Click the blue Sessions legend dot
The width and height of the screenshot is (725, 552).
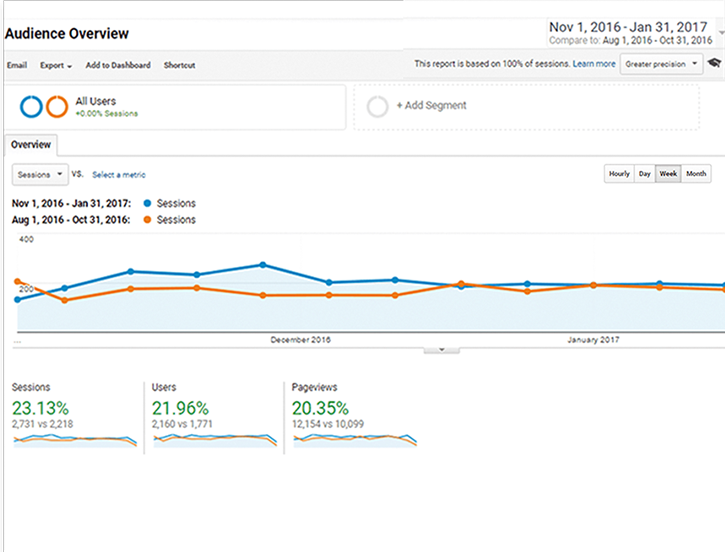pyautogui.click(x=147, y=203)
